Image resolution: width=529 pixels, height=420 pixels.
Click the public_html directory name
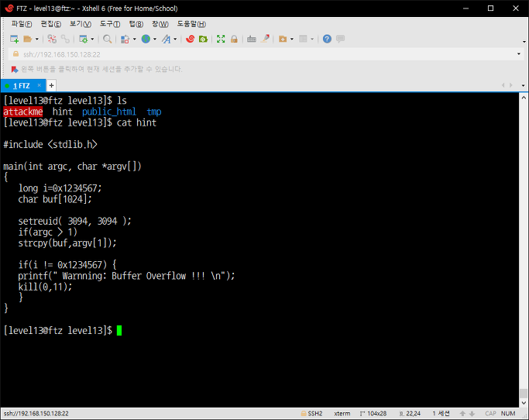click(x=109, y=112)
